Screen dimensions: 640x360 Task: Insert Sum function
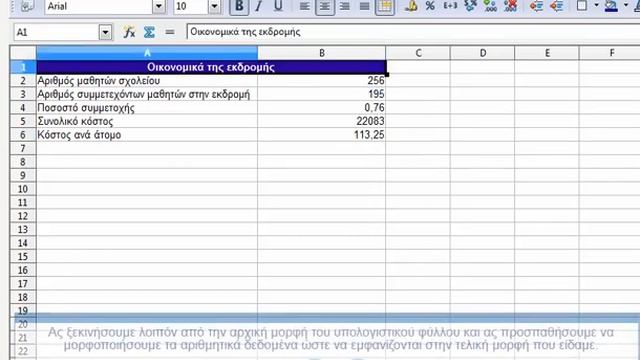pyautogui.click(x=149, y=32)
